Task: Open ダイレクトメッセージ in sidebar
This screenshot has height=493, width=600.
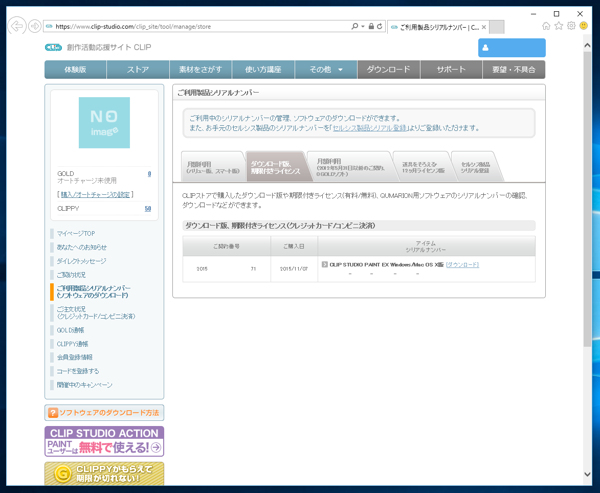Action: click(x=82, y=261)
